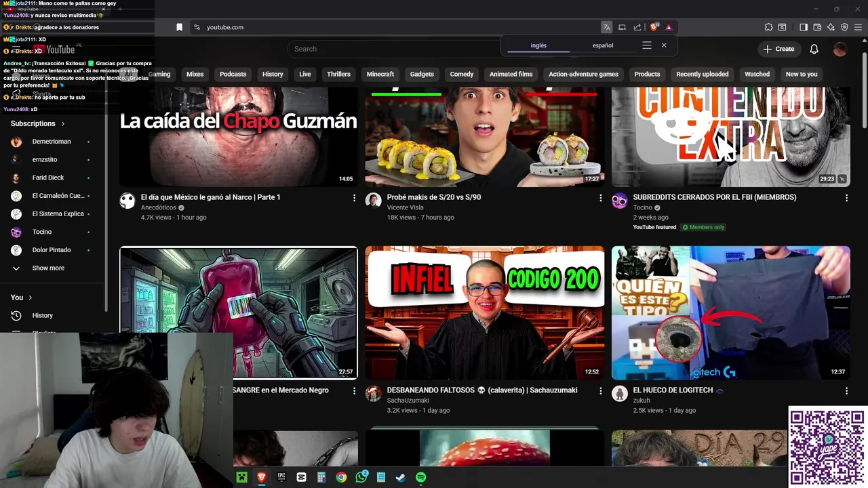868x488 pixels.
Task: Click the Brave VPN shield icon
Action: 844,27
